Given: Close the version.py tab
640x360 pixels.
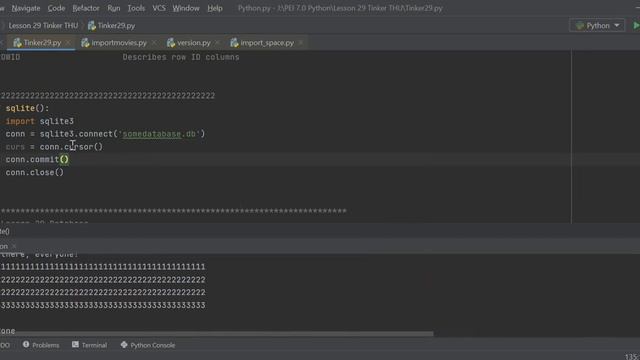Looking at the screenshot, I should 217,42.
